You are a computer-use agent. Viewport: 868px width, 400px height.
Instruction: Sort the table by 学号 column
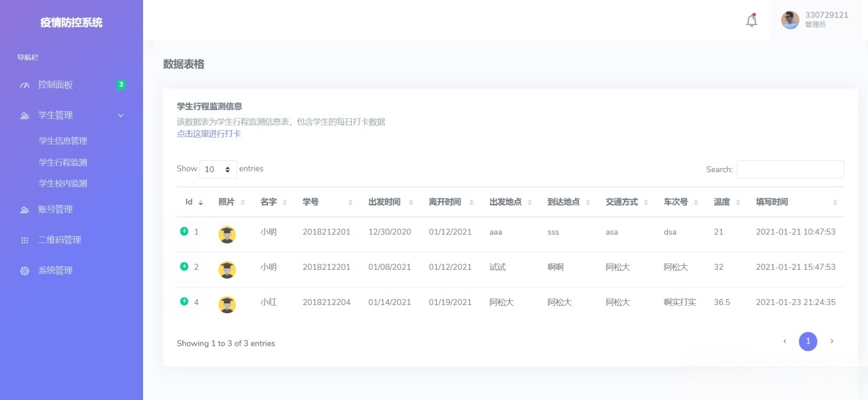(351, 201)
